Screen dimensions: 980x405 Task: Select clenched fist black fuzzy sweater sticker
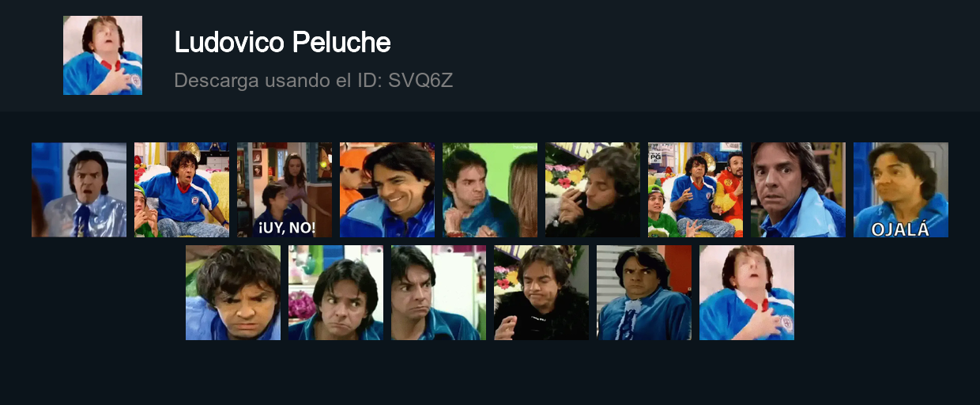(x=541, y=293)
